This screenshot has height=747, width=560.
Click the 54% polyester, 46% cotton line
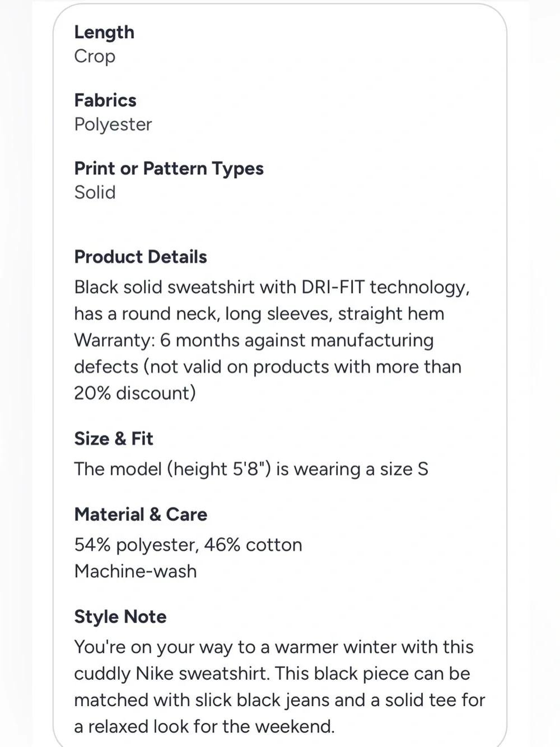[x=188, y=545]
